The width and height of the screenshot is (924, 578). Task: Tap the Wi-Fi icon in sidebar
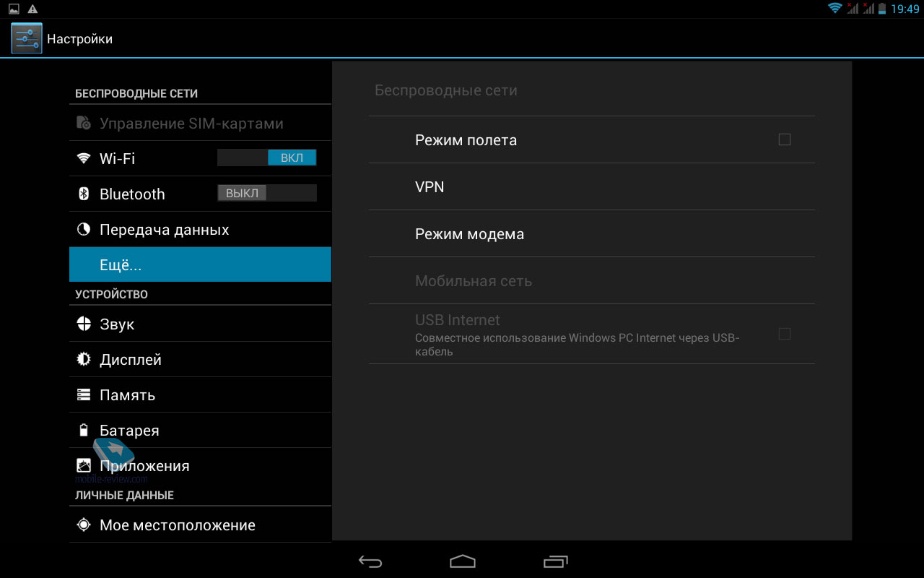(x=84, y=158)
